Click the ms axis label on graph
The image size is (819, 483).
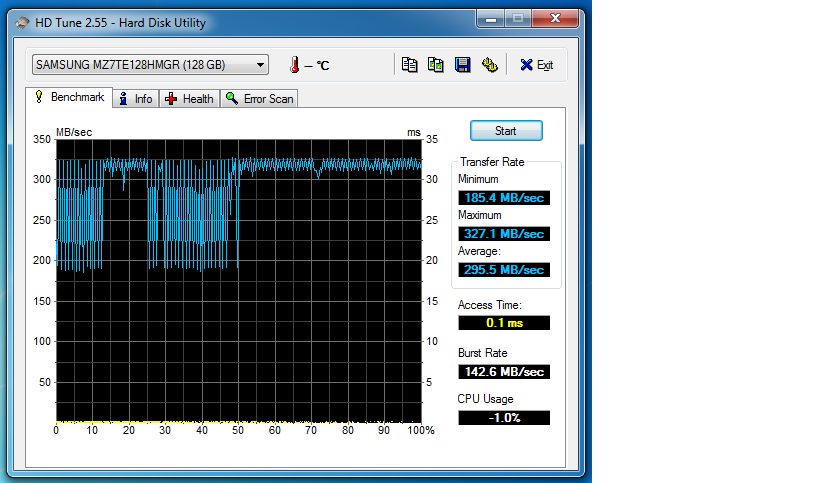[414, 132]
